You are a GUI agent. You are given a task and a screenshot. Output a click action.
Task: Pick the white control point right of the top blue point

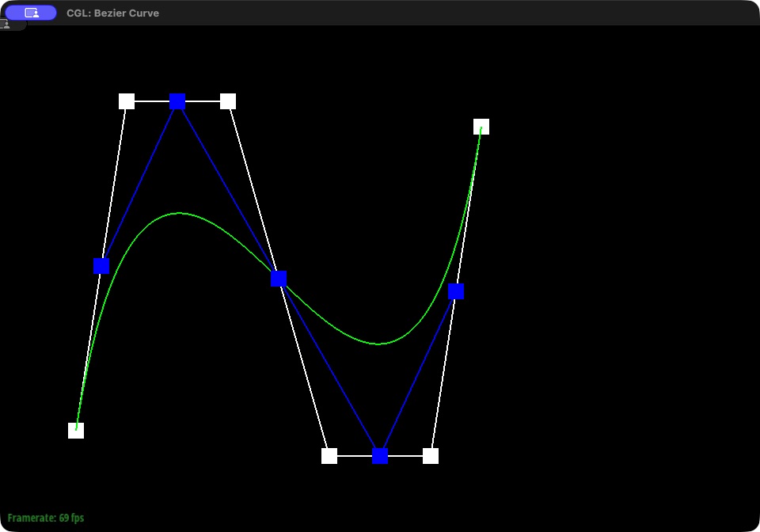[228, 101]
